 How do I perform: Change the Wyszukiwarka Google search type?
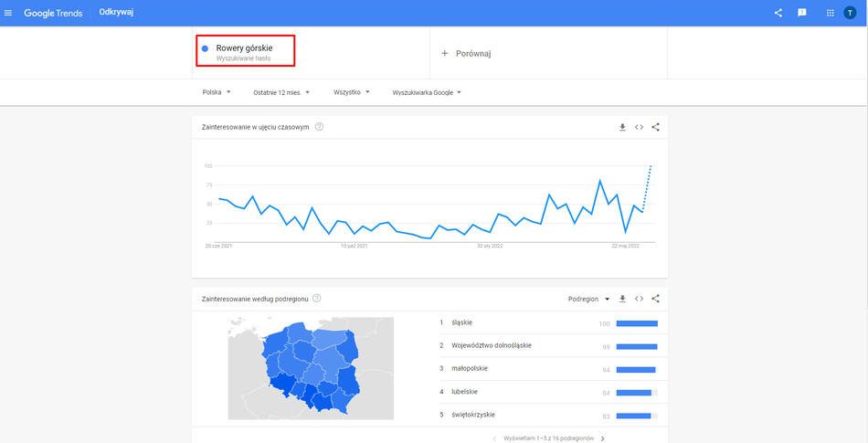(427, 92)
